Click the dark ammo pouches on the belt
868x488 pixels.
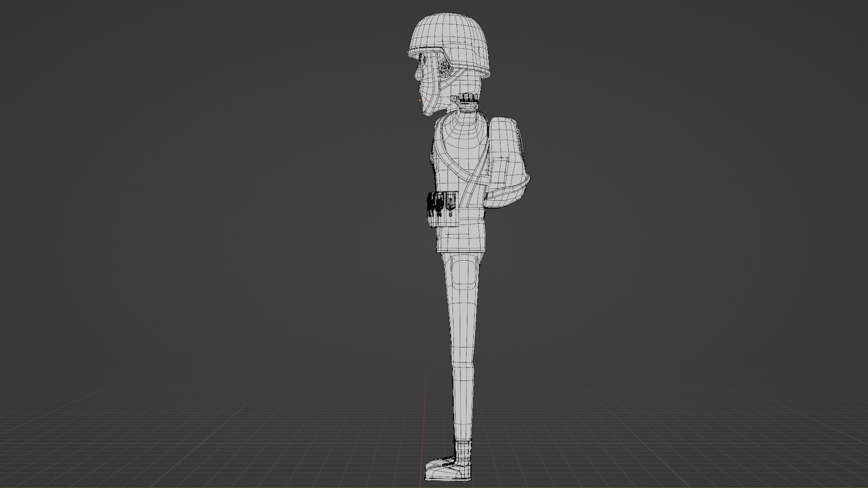(442, 209)
